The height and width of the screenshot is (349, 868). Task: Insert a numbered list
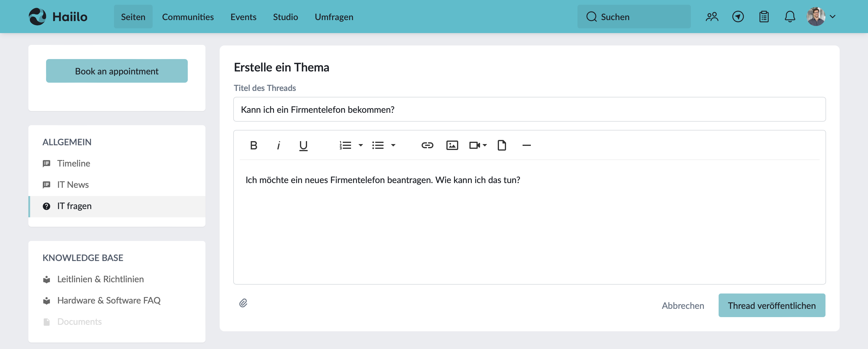pos(345,145)
